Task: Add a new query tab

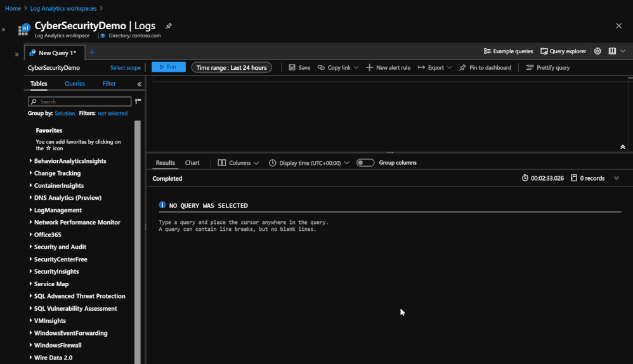Action: [x=92, y=52]
